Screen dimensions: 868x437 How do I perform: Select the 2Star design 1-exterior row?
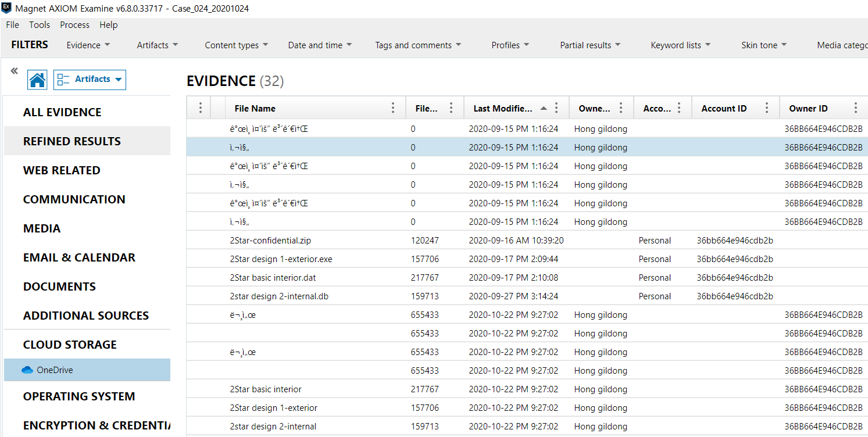point(527,408)
